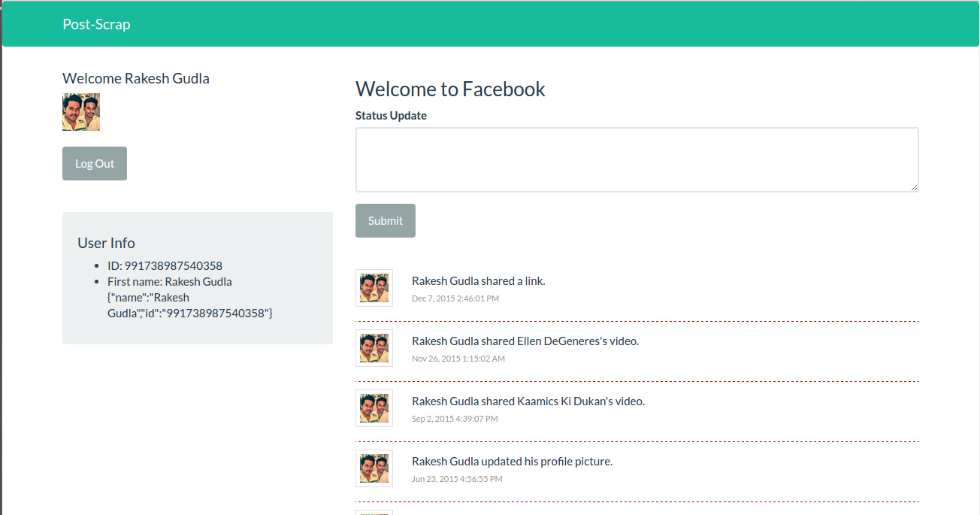Click the First name entry in User Info
The height and width of the screenshot is (515, 980).
169,281
